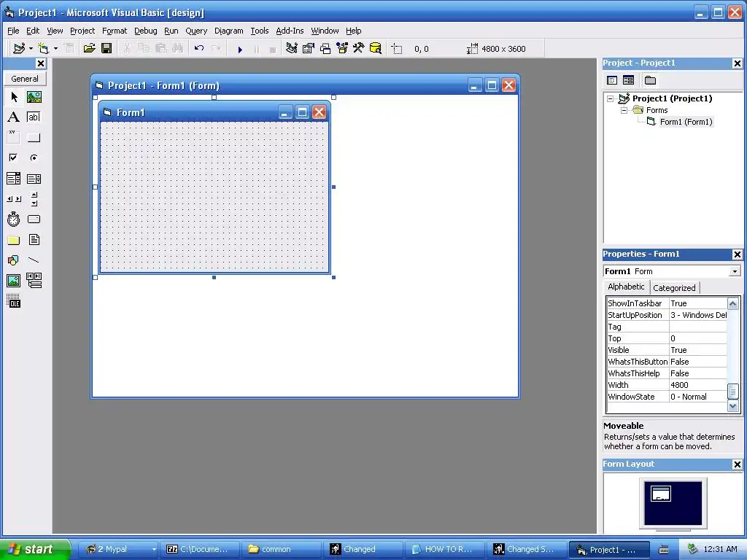Toggle Folders in Project panel
Viewport: 747px width, 560px height.
coord(650,80)
